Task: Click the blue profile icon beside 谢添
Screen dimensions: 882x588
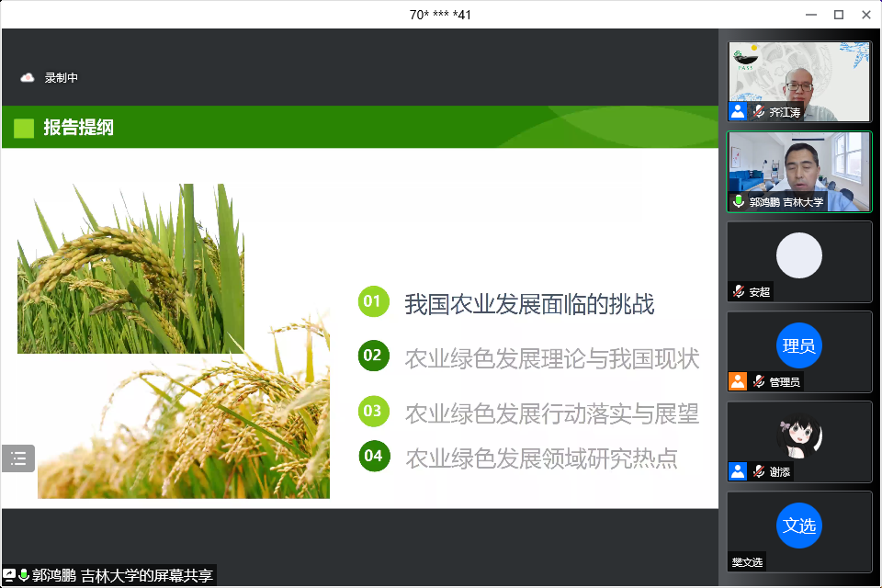Action: (738, 471)
